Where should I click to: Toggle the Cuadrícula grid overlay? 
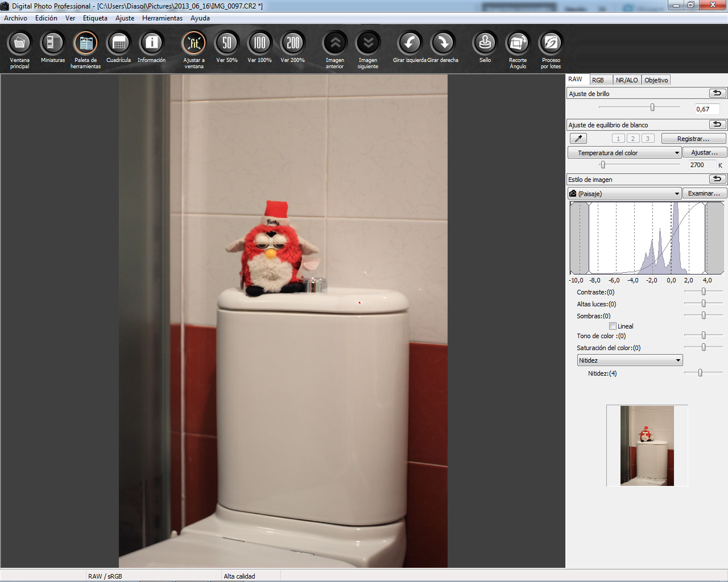(x=118, y=47)
